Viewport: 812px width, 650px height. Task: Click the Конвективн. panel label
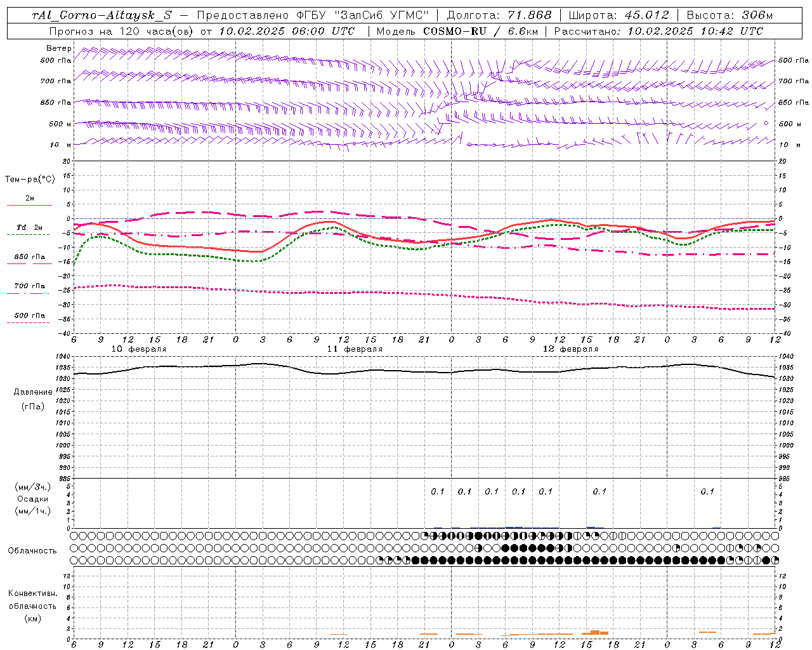pyautogui.click(x=32, y=594)
